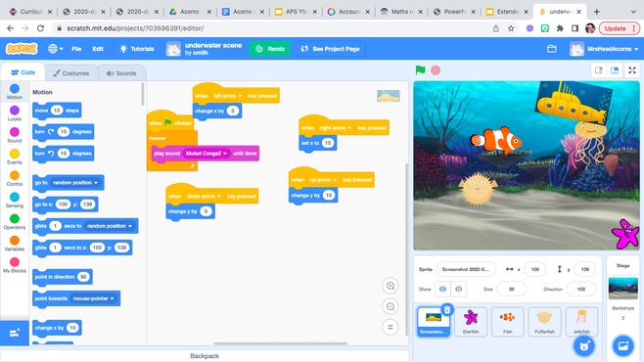Zoom out of the code workspace
The image size is (644, 362).
pyautogui.click(x=391, y=306)
